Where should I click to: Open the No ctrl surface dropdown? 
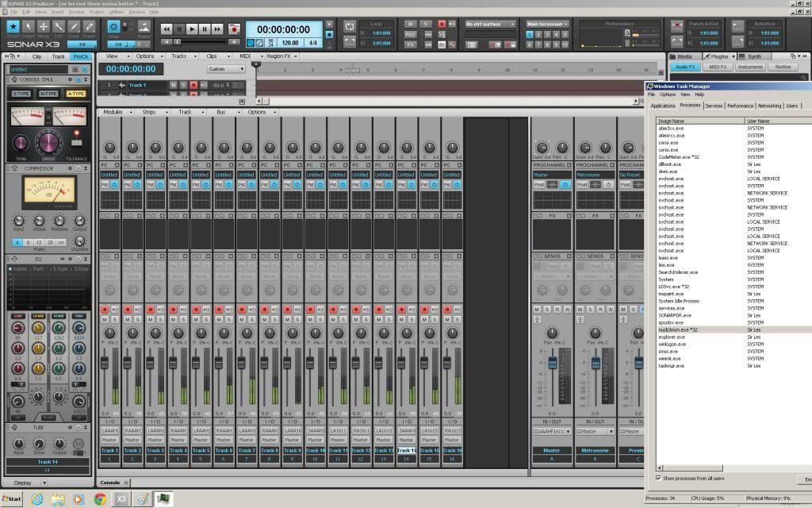pos(492,25)
